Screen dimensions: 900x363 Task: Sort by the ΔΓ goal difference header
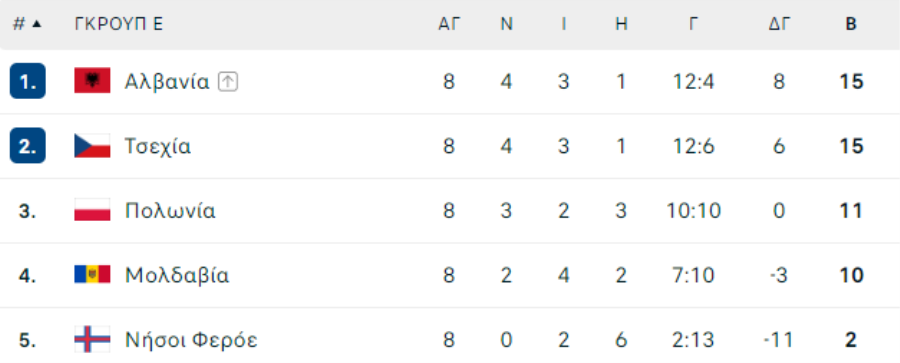(x=779, y=24)
